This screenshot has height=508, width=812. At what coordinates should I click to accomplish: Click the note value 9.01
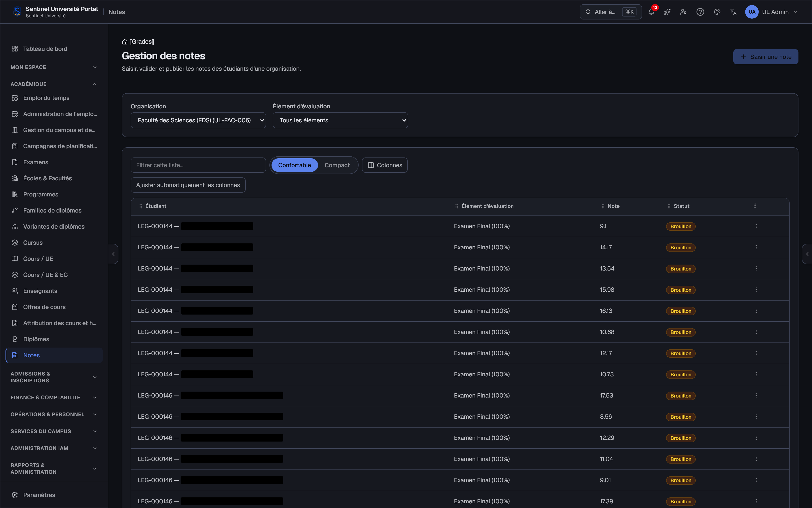(605, 480)
